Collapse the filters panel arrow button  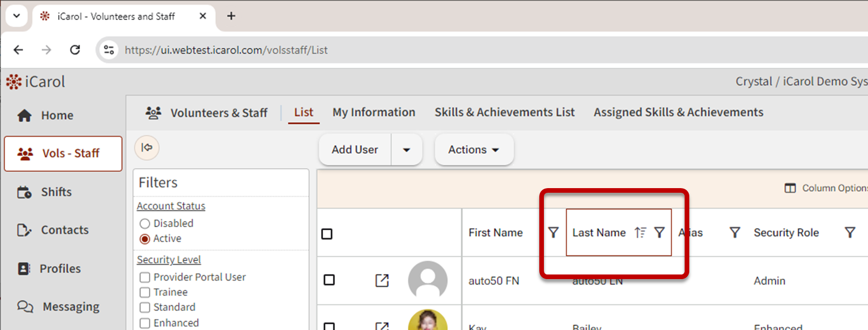pyautogui.click(x=147, y=148)
